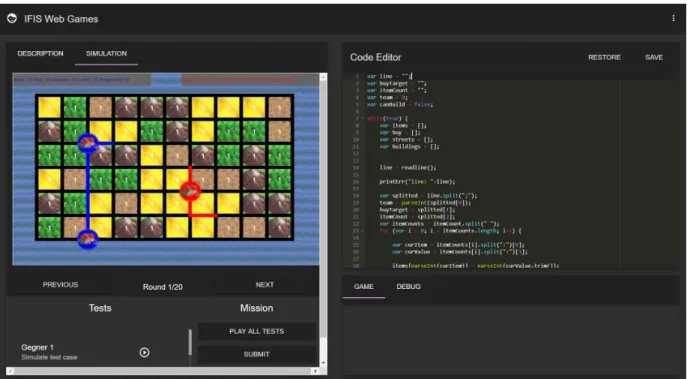Click the Mission heading
The height and width of the screenshot is (379, 687).
tap(256, 308)
